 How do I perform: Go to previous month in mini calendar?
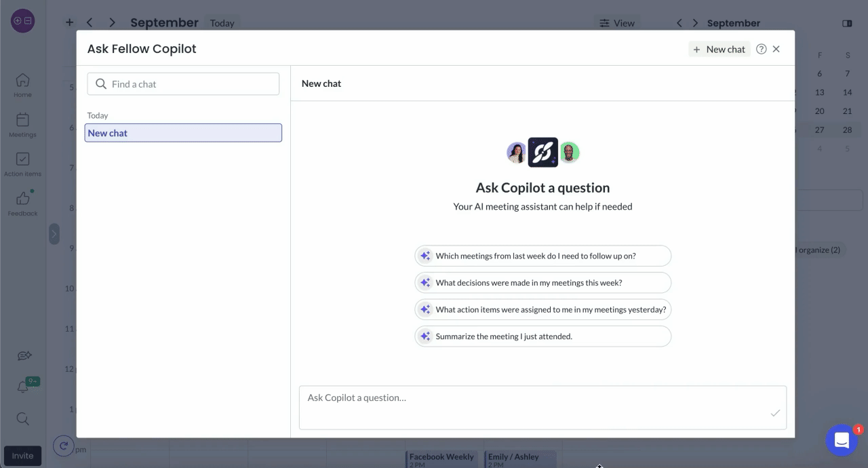coord(679,23)
